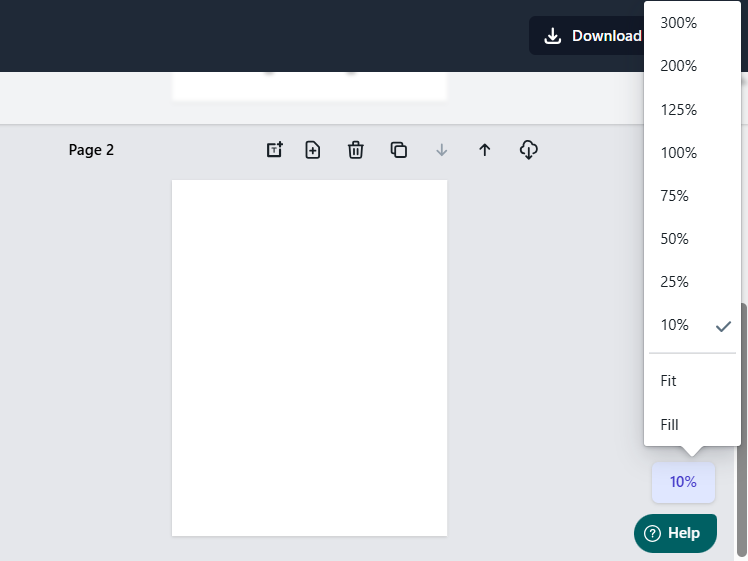Move Page 2 up
748x561 pixels.
(x=485, y=150)
